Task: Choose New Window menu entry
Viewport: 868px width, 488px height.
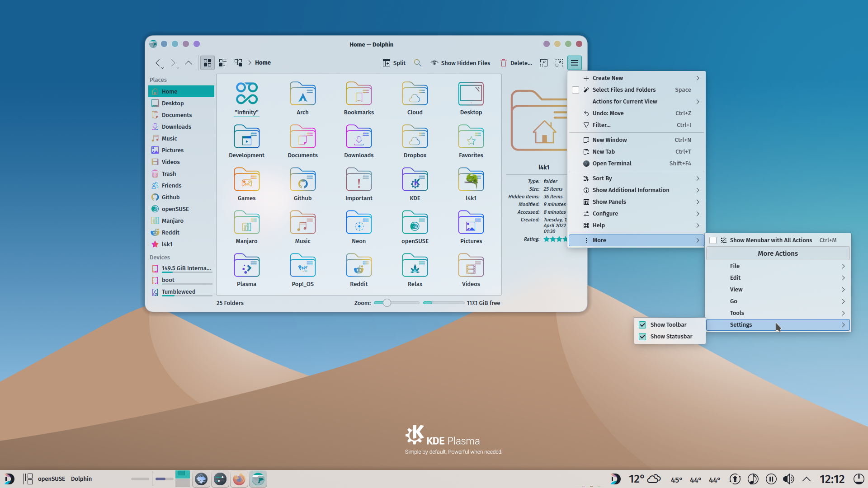Action: [x=636, y=140]
